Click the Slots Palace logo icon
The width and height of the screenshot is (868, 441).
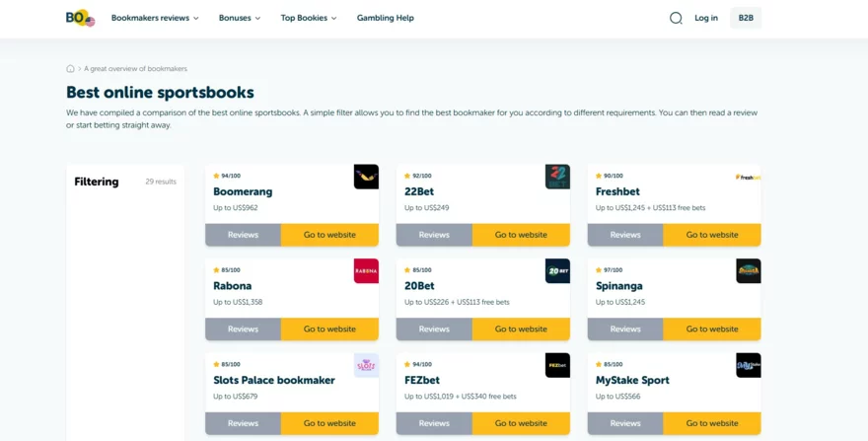(366, 365)
